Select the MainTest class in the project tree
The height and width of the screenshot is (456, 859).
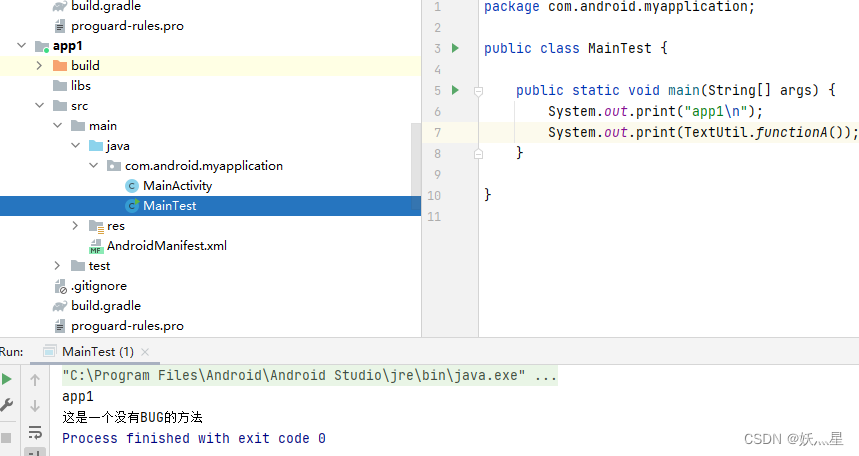pyautogui.click(x=169, y=206)
